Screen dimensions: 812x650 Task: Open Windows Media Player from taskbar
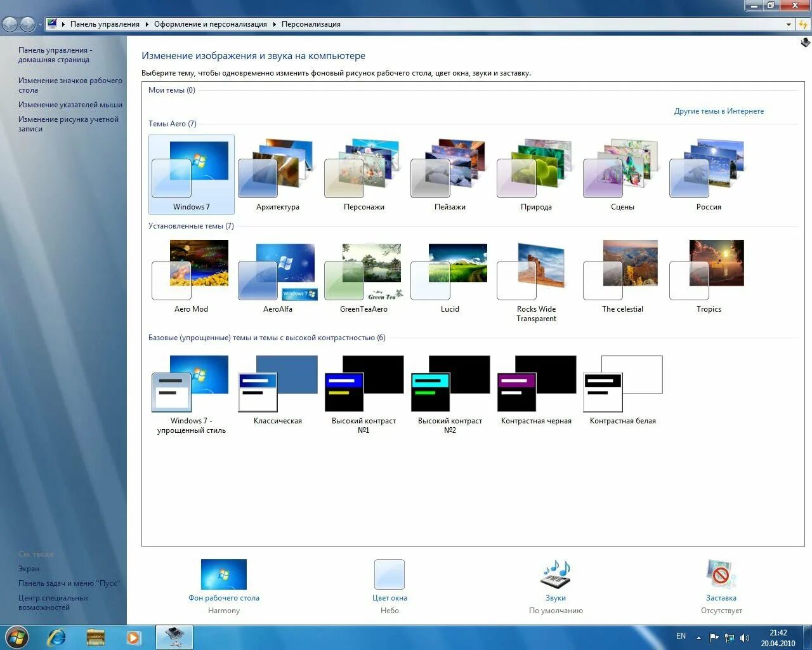134,637
